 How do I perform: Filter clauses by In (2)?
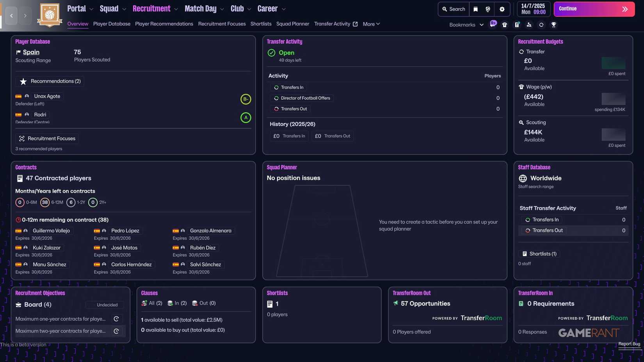(177, 303)
